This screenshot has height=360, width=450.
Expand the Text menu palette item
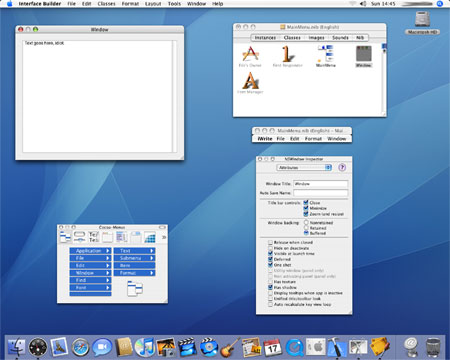(134, 251)
